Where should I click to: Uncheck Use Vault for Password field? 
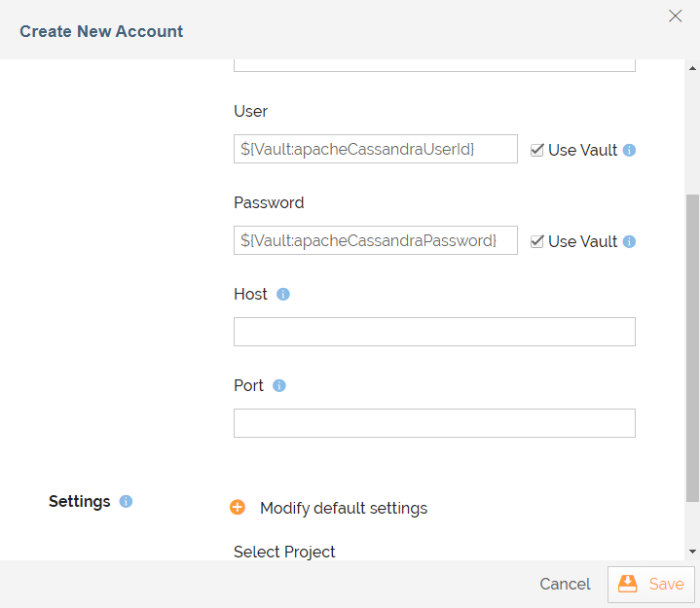point(537,242)
